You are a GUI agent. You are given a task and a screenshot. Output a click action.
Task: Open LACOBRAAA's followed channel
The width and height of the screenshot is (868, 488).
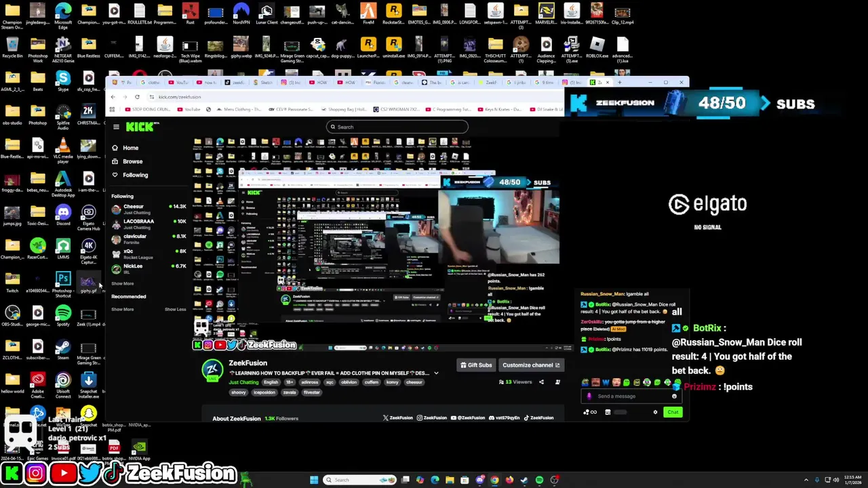pos(149,224)
